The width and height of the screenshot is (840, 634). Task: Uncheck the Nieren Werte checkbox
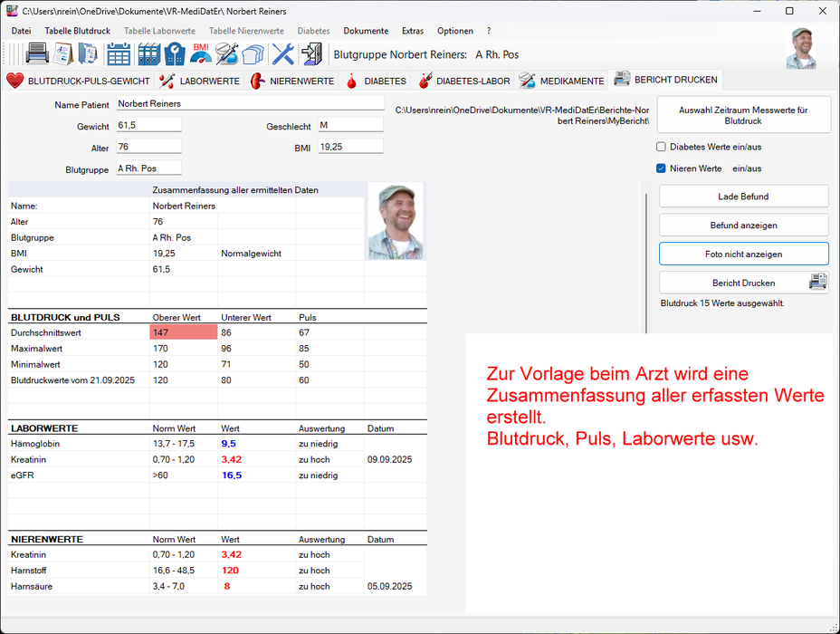click(662, 168)
